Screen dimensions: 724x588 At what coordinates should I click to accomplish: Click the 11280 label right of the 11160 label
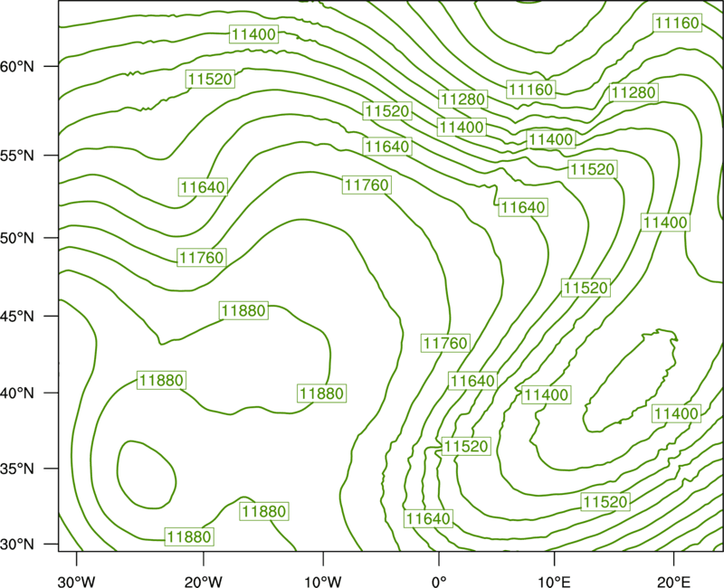tap(633, 93)
